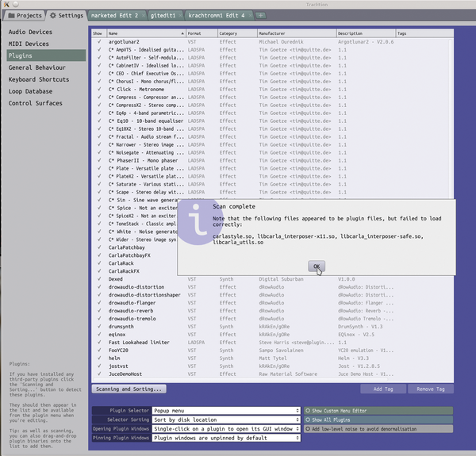Select Plugins in the sidebar
Image resolution: width=476 pixels, height=456 pixels.
point(46,56)
